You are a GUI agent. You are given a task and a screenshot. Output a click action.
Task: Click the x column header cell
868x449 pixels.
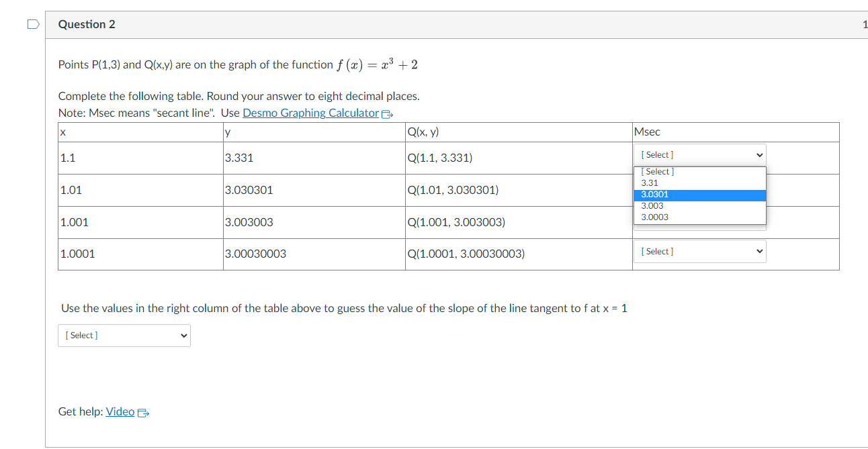pyautogui.click(x=140, y=132)
